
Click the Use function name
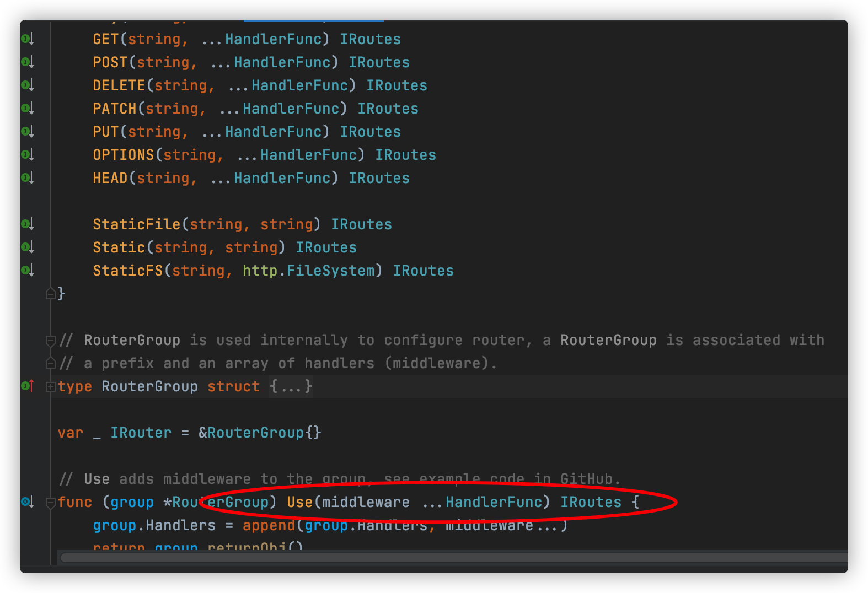(300, 502)
